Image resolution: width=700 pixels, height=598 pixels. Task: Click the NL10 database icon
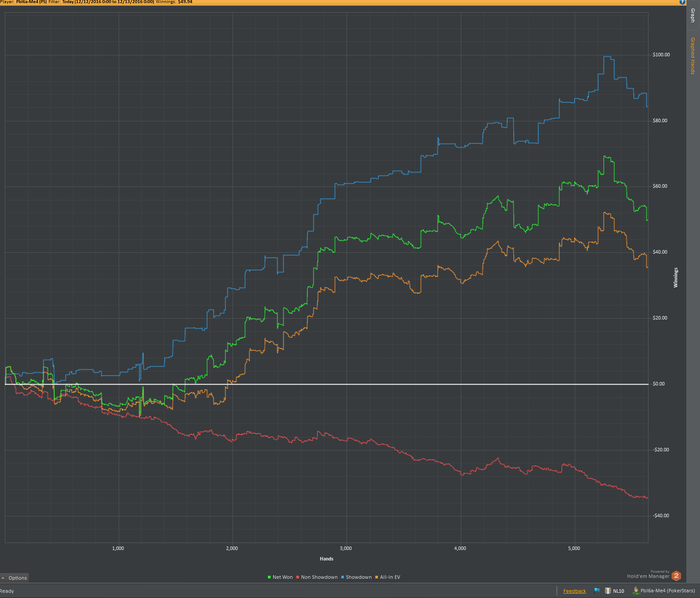(x=608, y=590)
